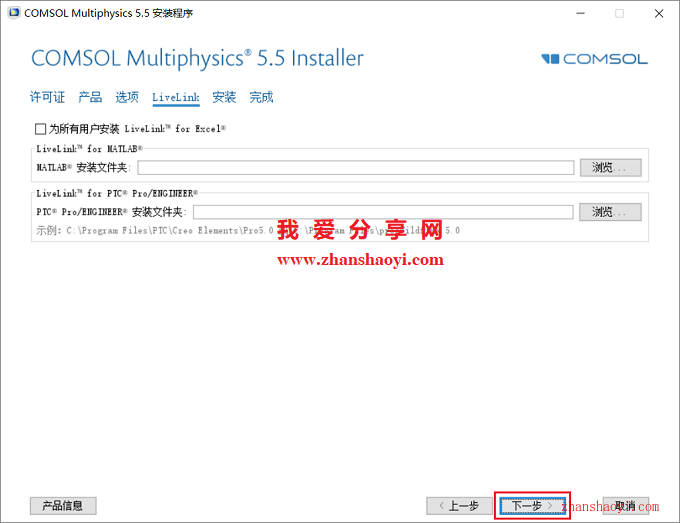The image size is (680, 523).
Task: Proceed with the 下一步 button
Action: click(532, 506)
